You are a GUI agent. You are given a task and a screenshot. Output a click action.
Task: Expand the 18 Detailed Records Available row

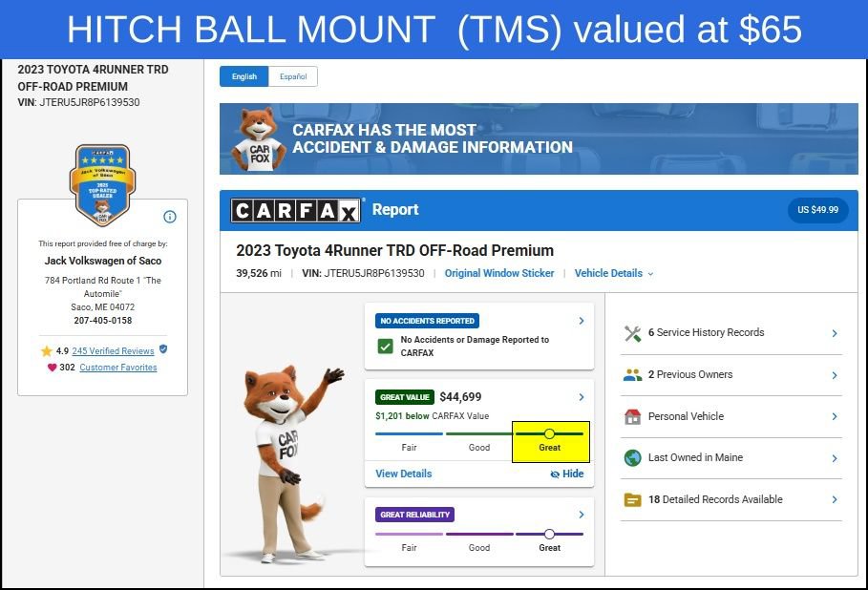click(731, 500)
